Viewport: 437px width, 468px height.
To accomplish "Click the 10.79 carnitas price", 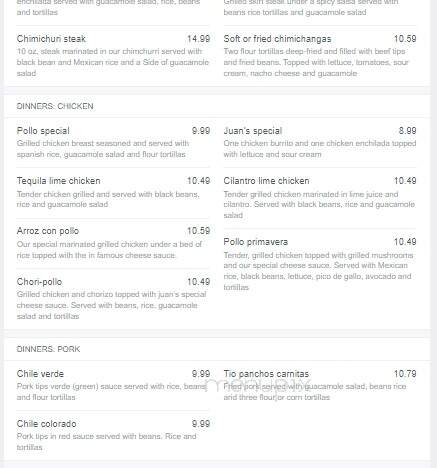I will point(405,374).
